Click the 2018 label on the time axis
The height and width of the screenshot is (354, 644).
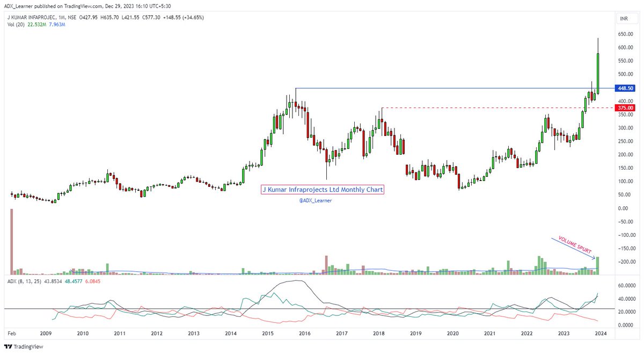tap(379, 334)
